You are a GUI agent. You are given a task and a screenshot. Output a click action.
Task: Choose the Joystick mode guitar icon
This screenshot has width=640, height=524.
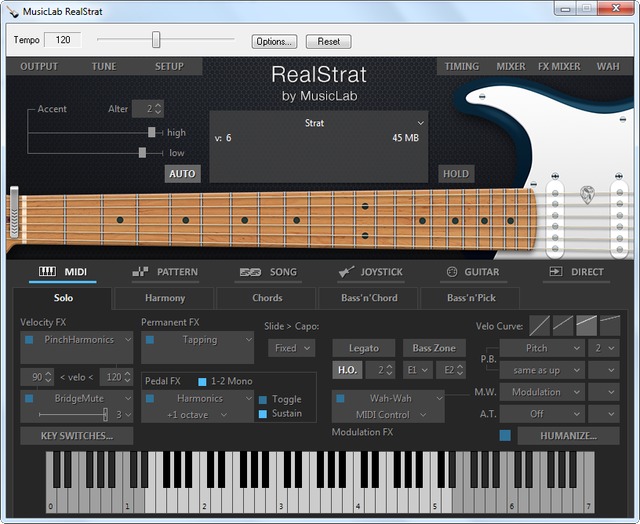tap(346, 272)
